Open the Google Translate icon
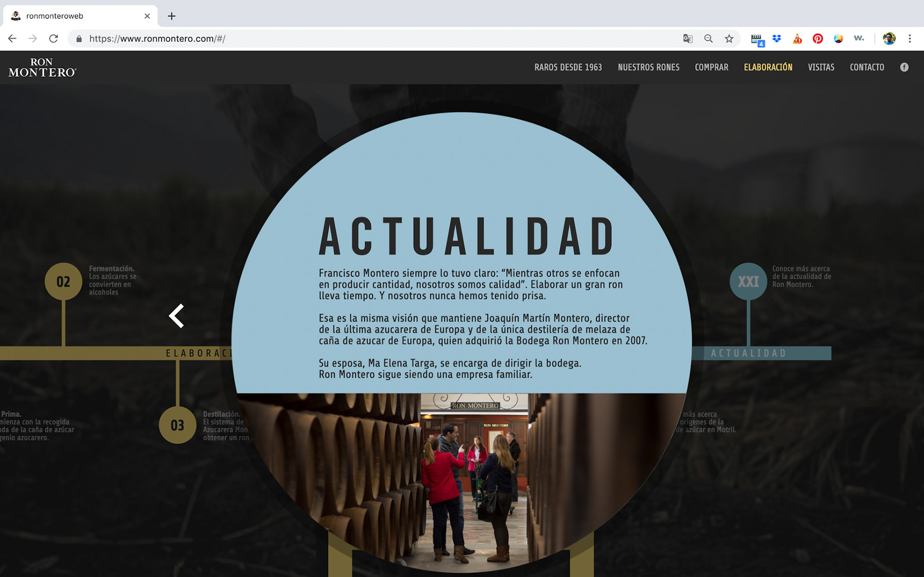The width and height of the screenshot is (924, 577). click(688, 38)
